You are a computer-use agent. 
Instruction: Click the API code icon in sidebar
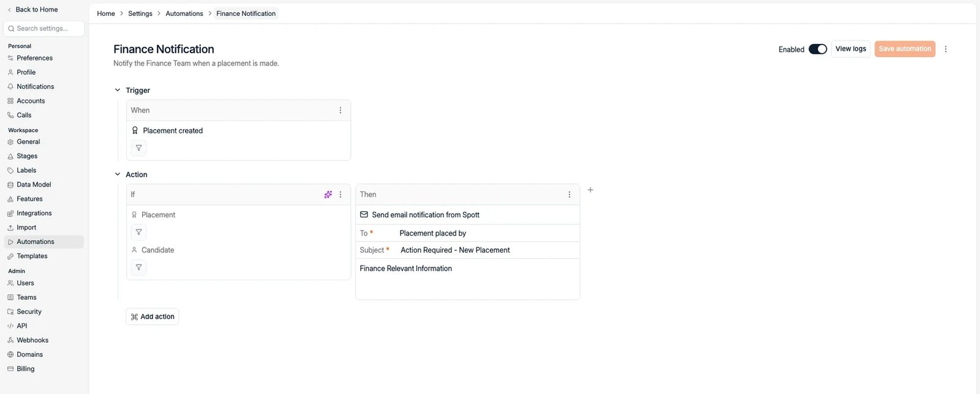coord(10,326)
